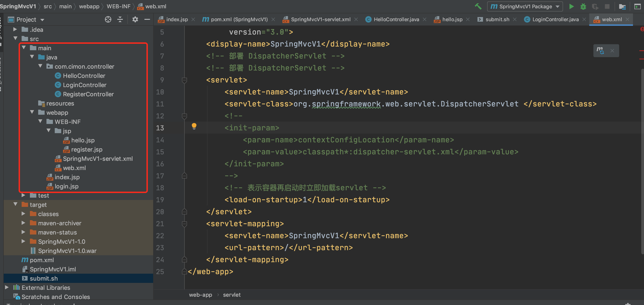
Task: Collapse all in Project panel
Action: click(x=120, y=19)
